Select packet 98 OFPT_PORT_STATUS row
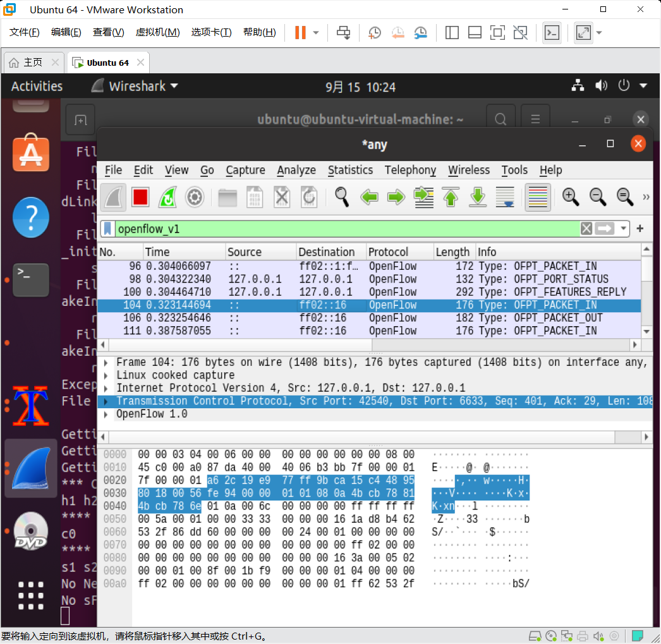661x644 pixels. (x=369, y=279)
